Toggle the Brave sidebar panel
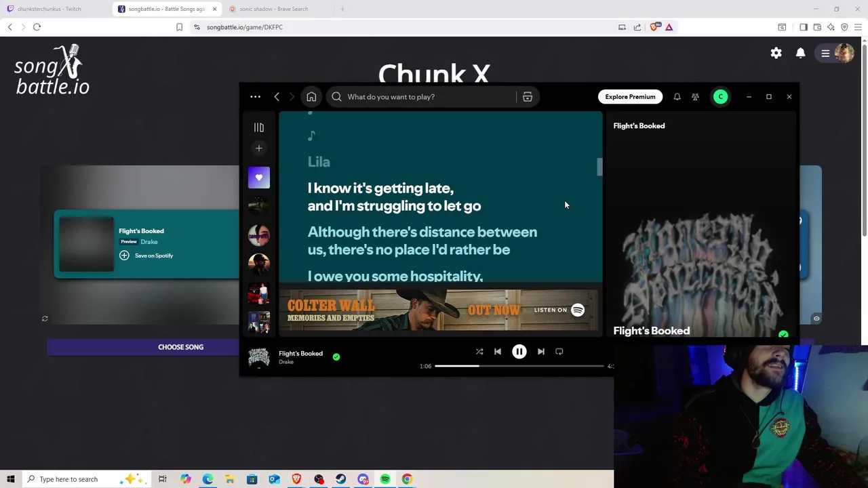The width and height of the screenshot is (868, 488). click(804, 27)
